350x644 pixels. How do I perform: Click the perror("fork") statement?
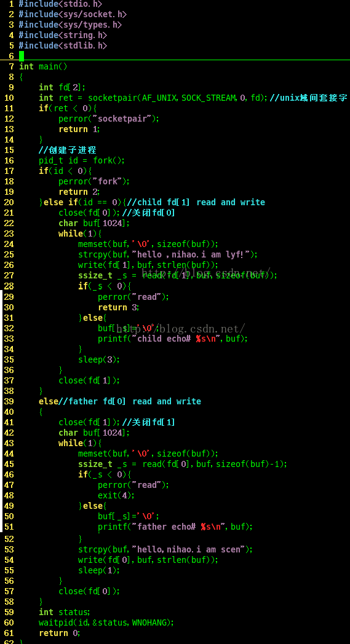pyautogui.click(x=94, y=181)
